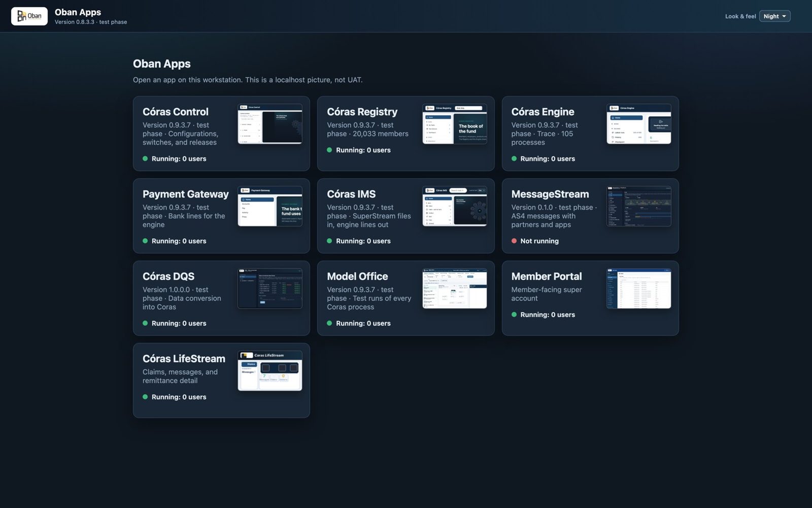Open the Night look & feel dropdown

tap(774, 16)
